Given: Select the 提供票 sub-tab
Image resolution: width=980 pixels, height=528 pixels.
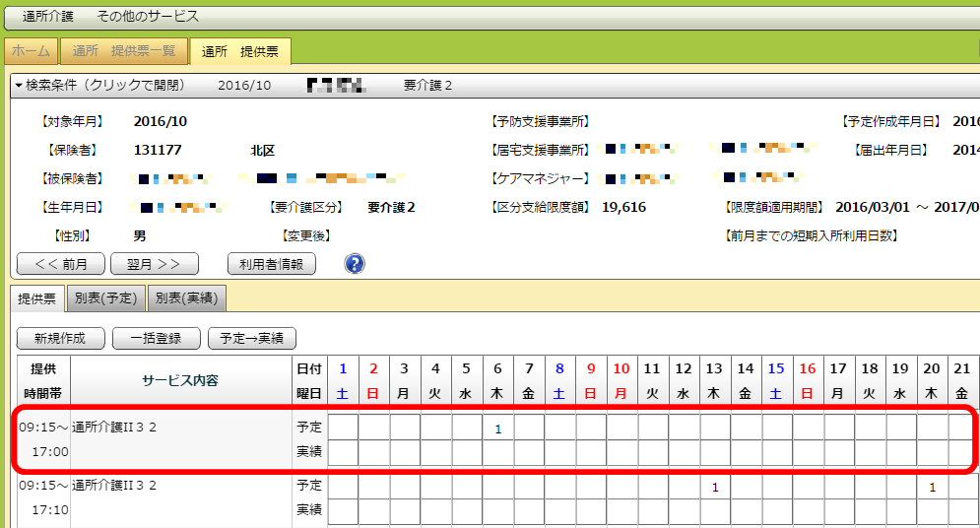Looking at the screenshot, I should coord(37,298).
